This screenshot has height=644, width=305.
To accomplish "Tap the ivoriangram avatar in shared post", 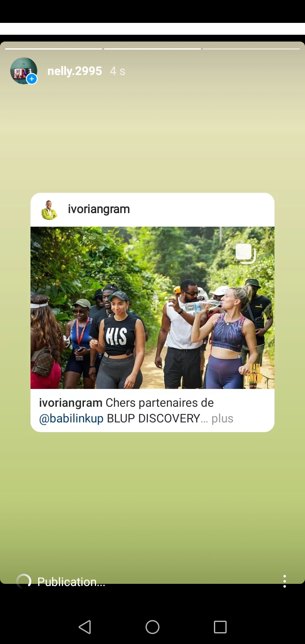I will (49, 210).
